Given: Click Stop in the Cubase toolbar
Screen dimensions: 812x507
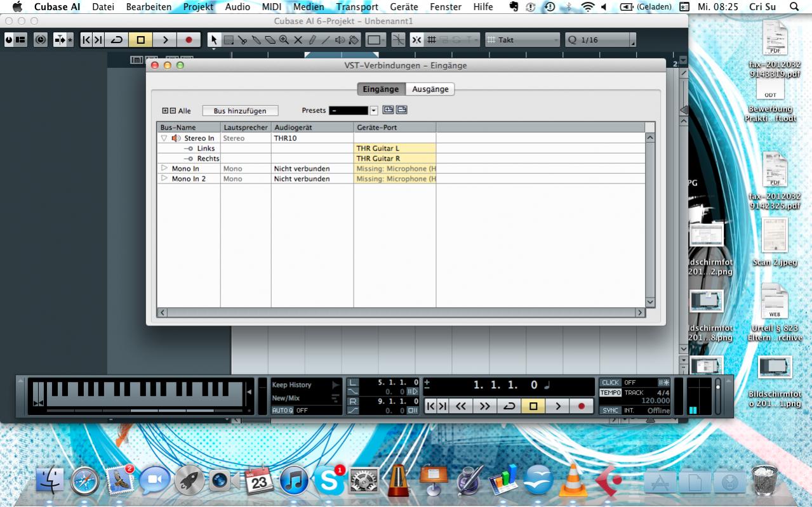Looking at the screenshot, I should (x=140, y=39).
